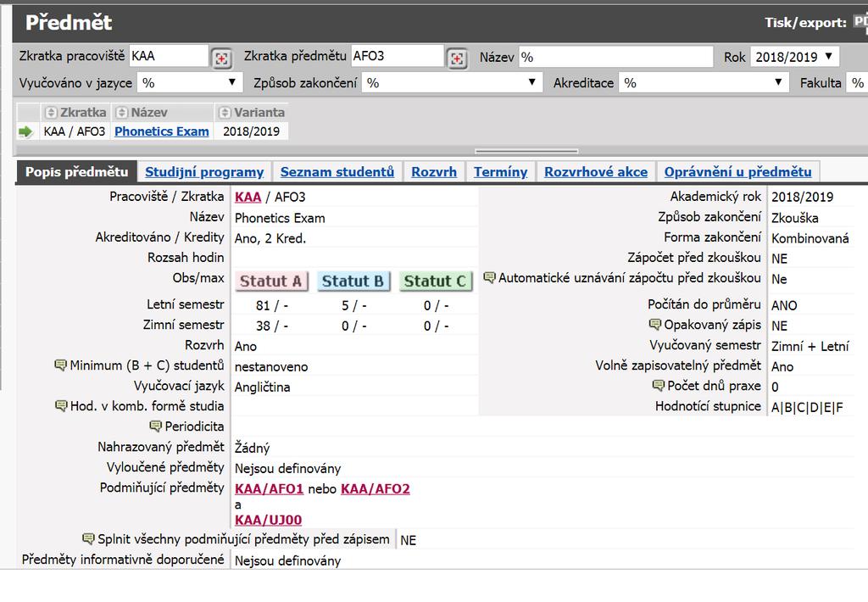Viewport: 868px width, 602px height.
Task: Show tooltip icon for Hod. v komb. formě studia
Action: pyautogui.click(x=61, y=405)
